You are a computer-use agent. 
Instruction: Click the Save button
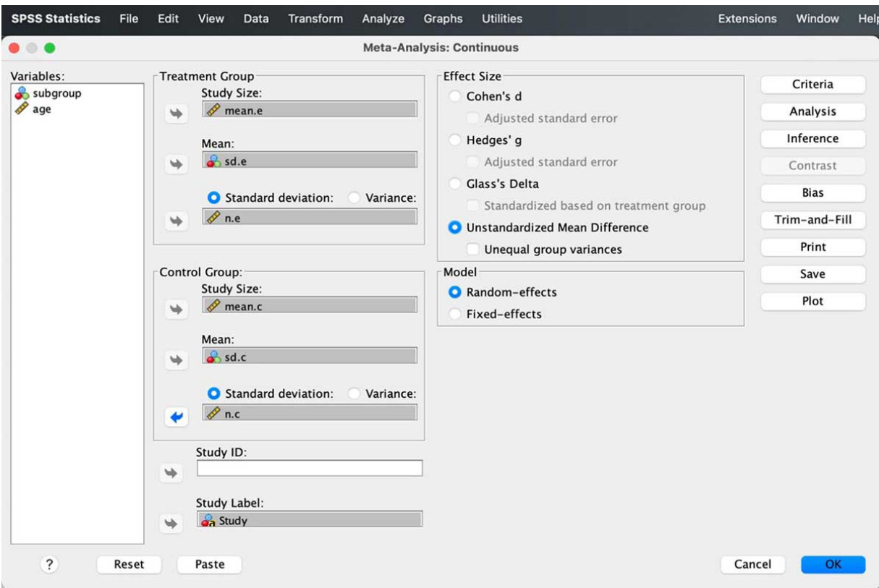click(812, 275)
